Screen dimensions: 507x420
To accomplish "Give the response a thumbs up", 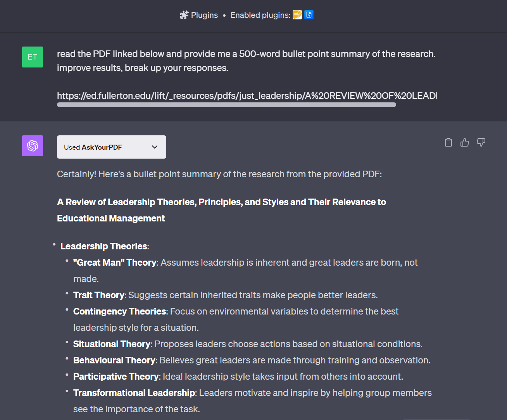I will [465, 142].
